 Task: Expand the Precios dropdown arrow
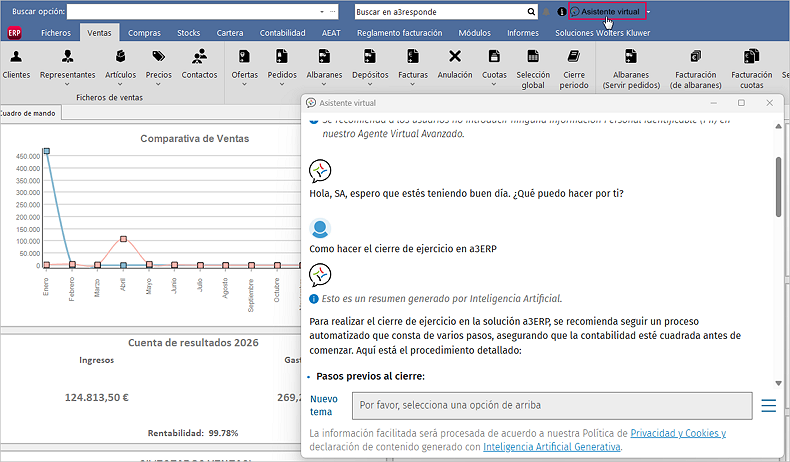coord(159,85)
